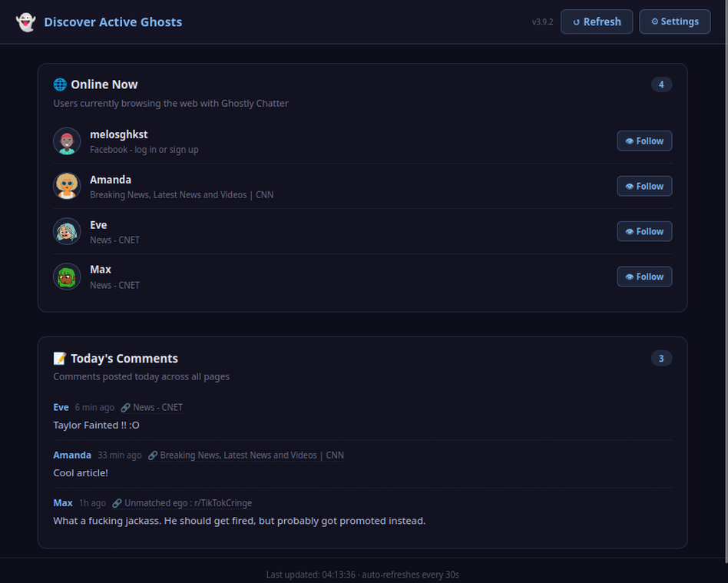Click the globe icon beside Online Now
The height and width of the screenshot is (583, 728).
click(x=60, y=84)
